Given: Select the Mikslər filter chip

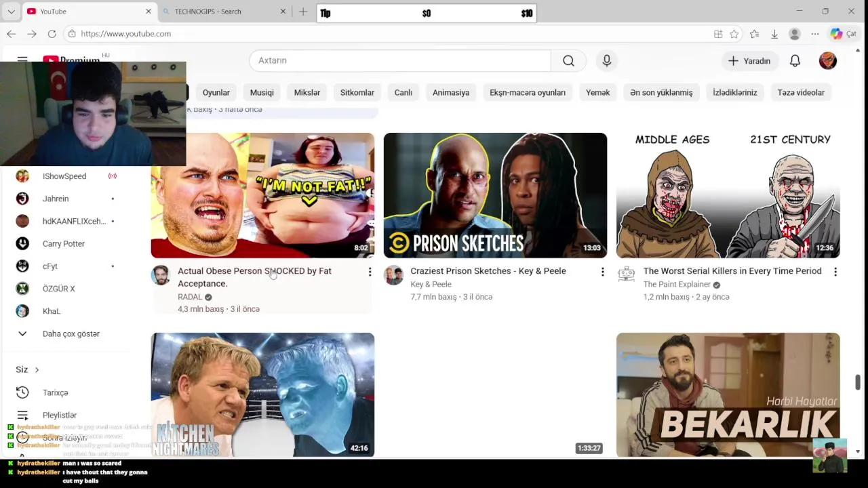Looking at the screenshot, I should coord(307,92).
